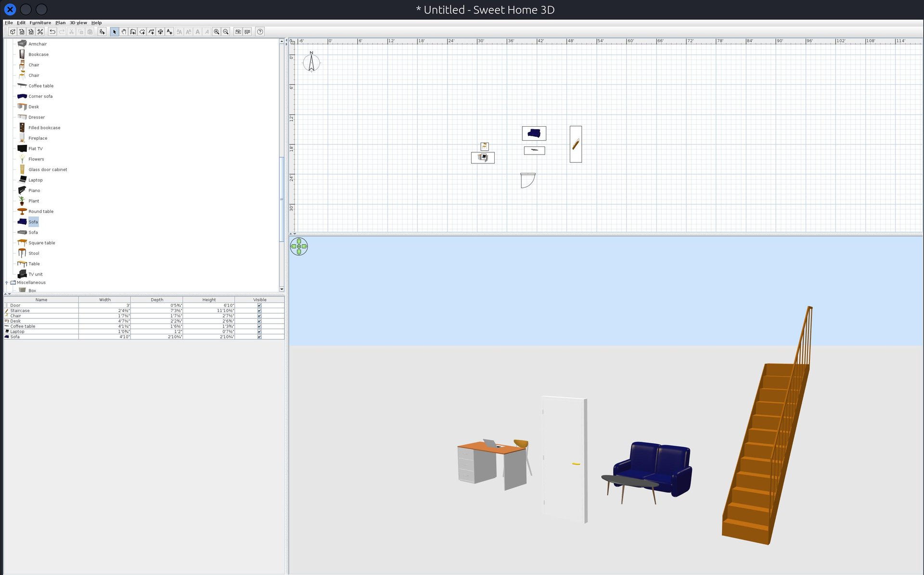Click the Name column header
The width and height of the screenshot is (924, 575).
coord(41,300)
